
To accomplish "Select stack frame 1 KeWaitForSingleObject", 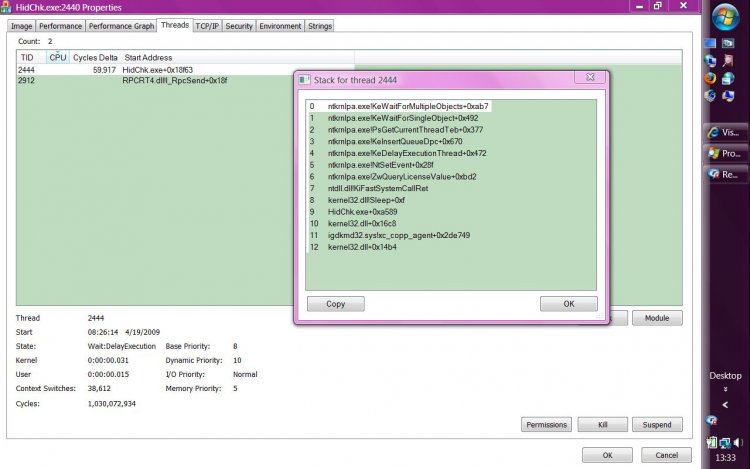I will tap(403, 118).
